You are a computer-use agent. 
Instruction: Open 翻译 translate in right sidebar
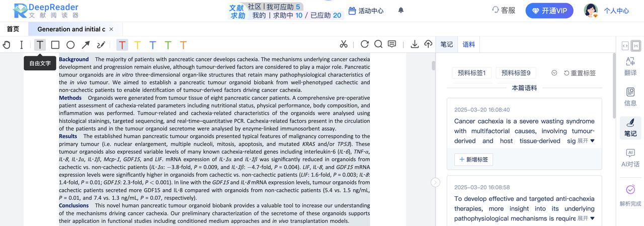[x=630, y=66]
